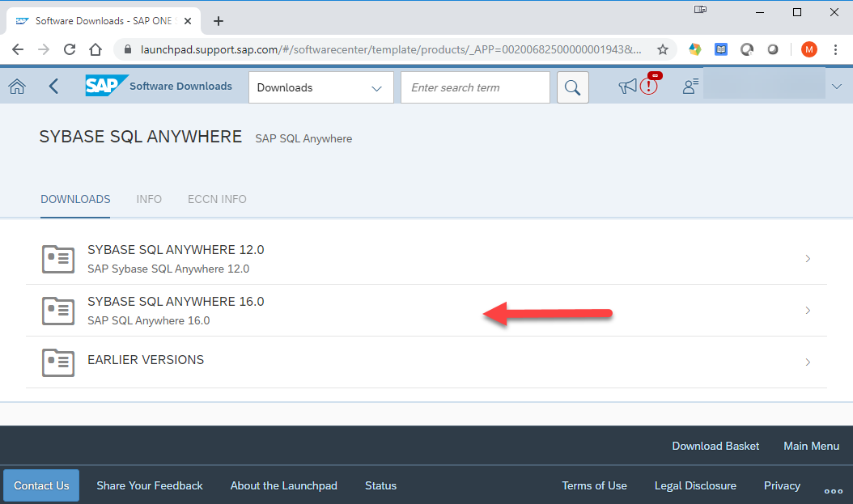Viewport: 853px width, 504px height.
Task: Open the Download Basket link
Action: click(715, 446)
